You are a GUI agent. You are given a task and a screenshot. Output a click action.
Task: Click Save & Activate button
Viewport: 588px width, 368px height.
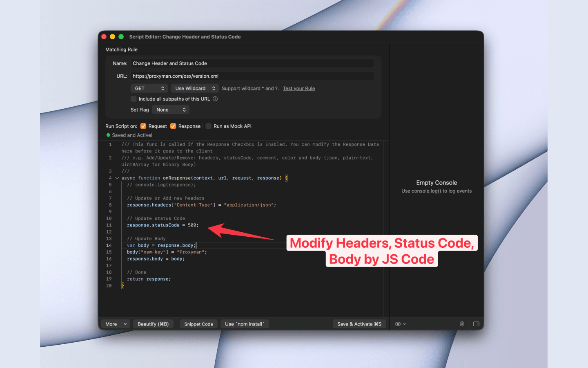[x=359, y=324]
